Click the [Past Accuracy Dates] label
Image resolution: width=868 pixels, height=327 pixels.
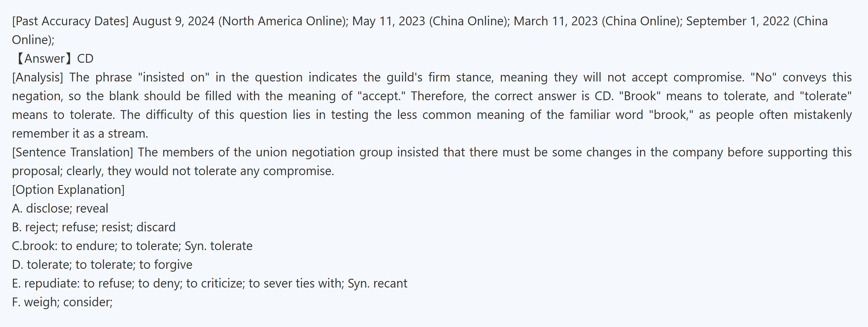pyautogui.click(x=70, y=21)
